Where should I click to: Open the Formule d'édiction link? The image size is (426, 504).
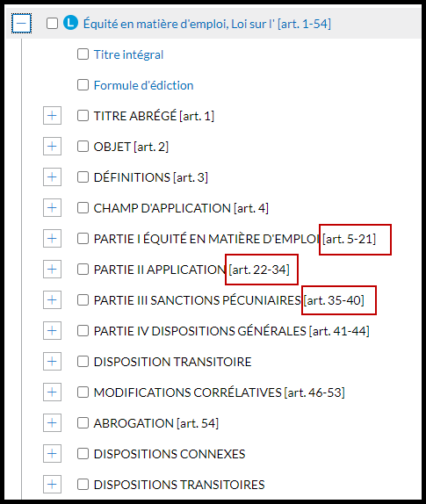tap(144, 85)
